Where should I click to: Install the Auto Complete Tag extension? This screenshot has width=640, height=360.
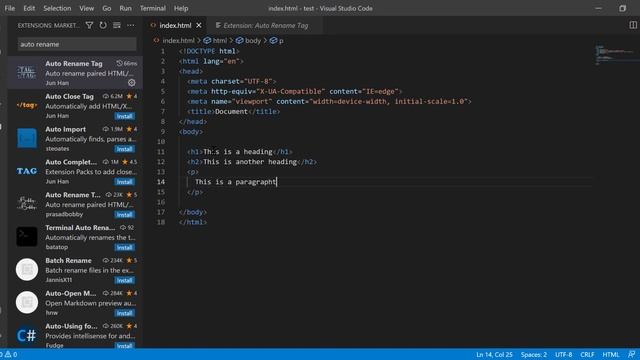point(124,182)
